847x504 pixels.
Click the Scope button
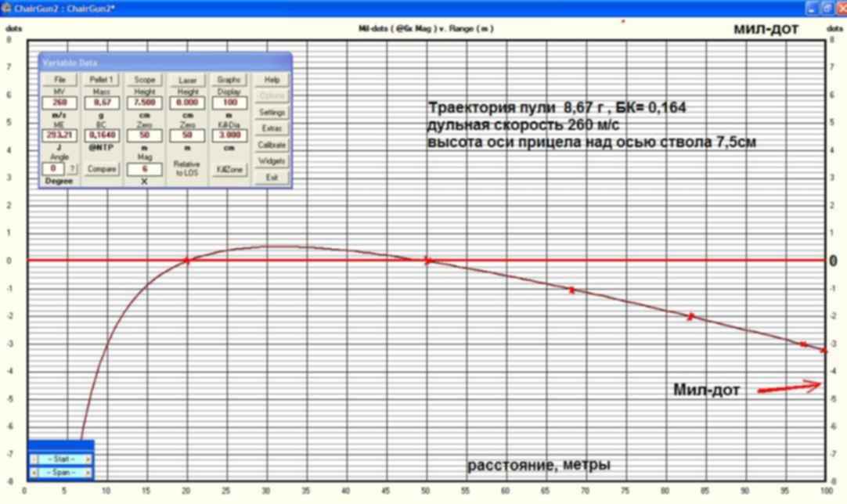coord(144,80)
